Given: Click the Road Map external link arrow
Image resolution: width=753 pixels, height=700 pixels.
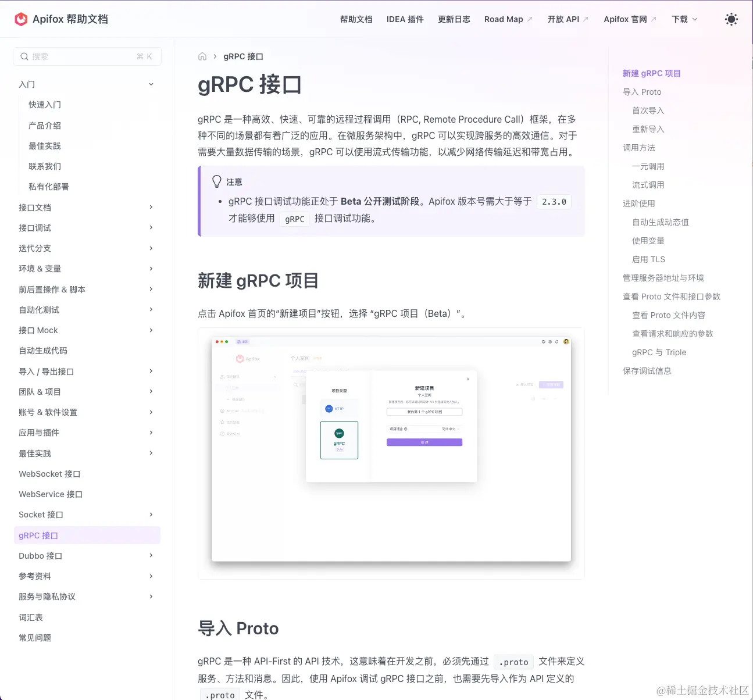Looking at the screenshot, I should (x=530, y=19).
